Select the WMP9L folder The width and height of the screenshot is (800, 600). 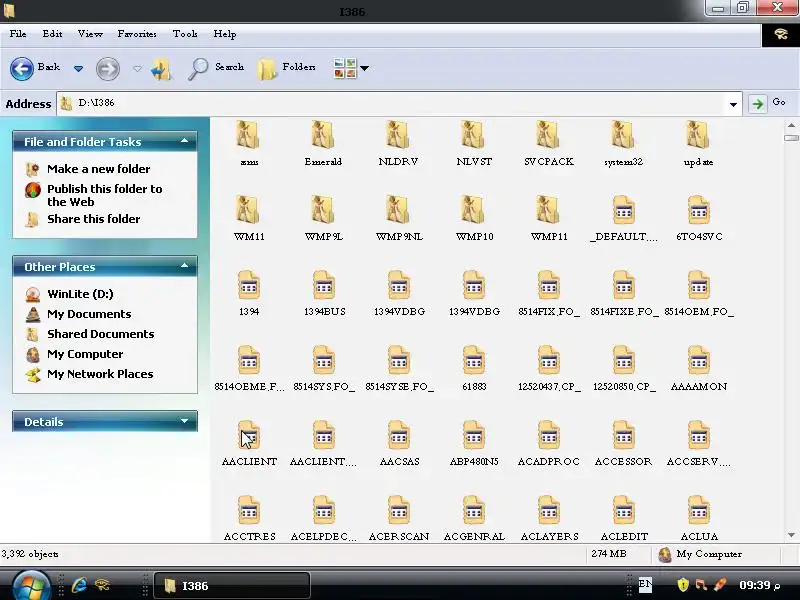[x=323, y=218]
